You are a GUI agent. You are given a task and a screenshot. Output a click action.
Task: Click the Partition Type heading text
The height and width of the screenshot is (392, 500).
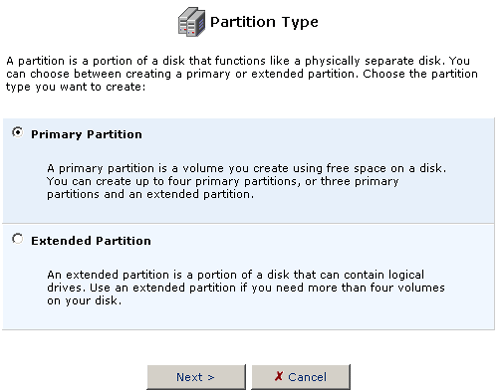(264, 22)
